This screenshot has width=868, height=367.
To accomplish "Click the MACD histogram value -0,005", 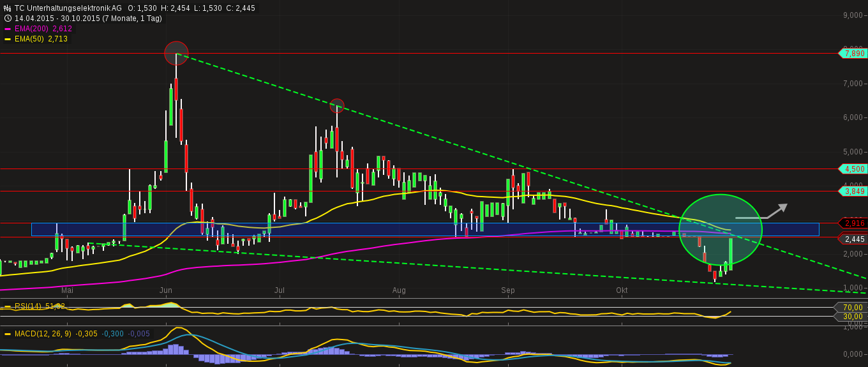I will (139, 334).
